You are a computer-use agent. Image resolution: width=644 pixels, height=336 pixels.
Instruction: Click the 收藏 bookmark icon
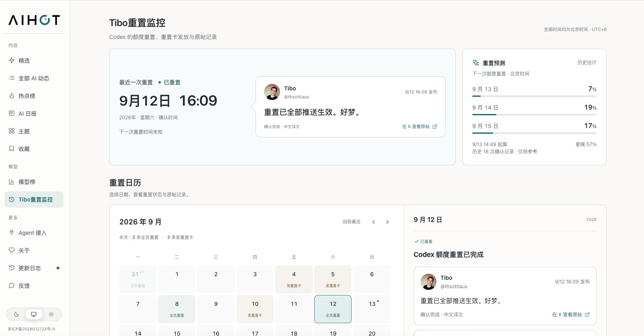(x=12, y=149)
